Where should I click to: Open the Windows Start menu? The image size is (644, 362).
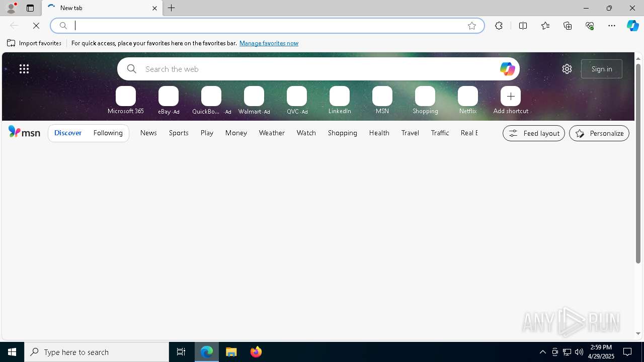pyautogui.click(x=12, y=352)
